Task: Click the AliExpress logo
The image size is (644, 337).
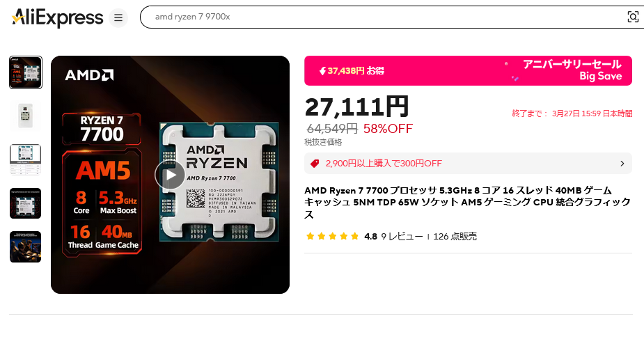Action: pos(58,17)
